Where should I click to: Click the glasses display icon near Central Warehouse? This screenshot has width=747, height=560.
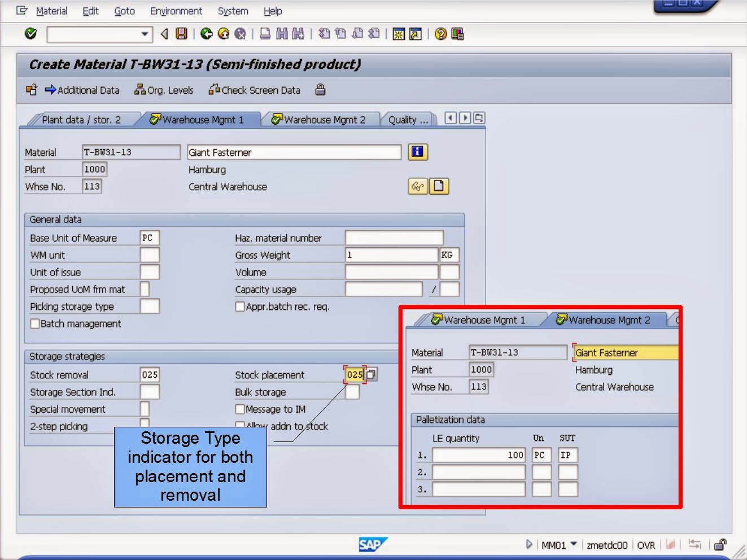tap(417, 186)
